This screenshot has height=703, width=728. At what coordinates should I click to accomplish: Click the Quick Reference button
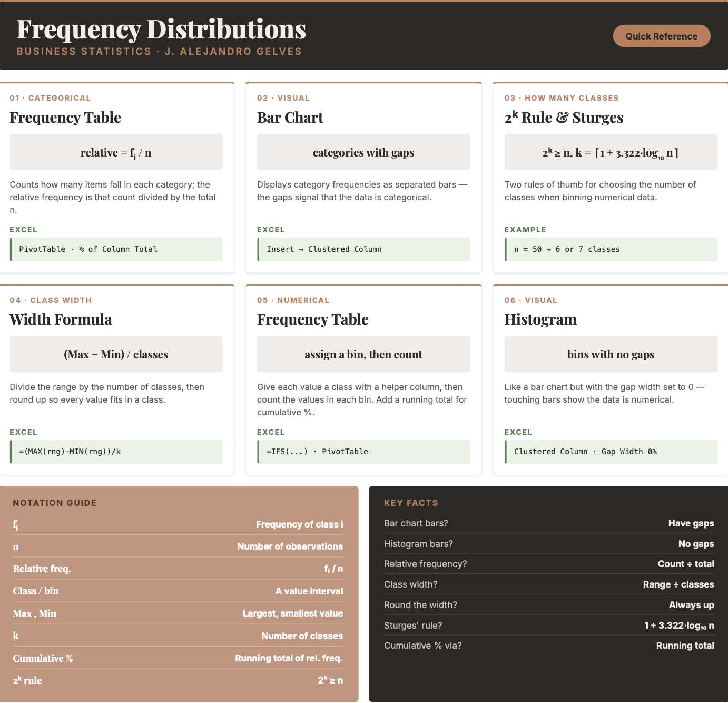pyautogui.click(x=662, y=36)
